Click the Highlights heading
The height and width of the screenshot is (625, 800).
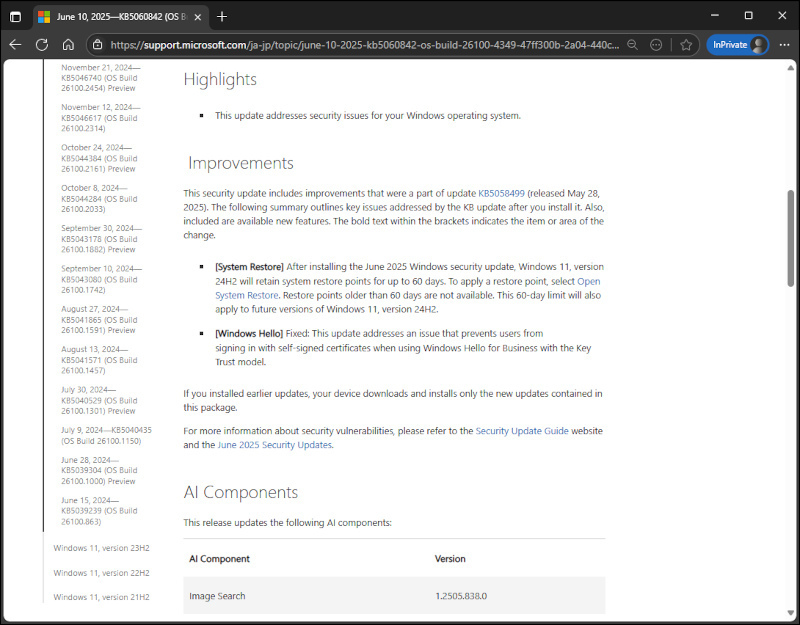click(x=220, y=80)
